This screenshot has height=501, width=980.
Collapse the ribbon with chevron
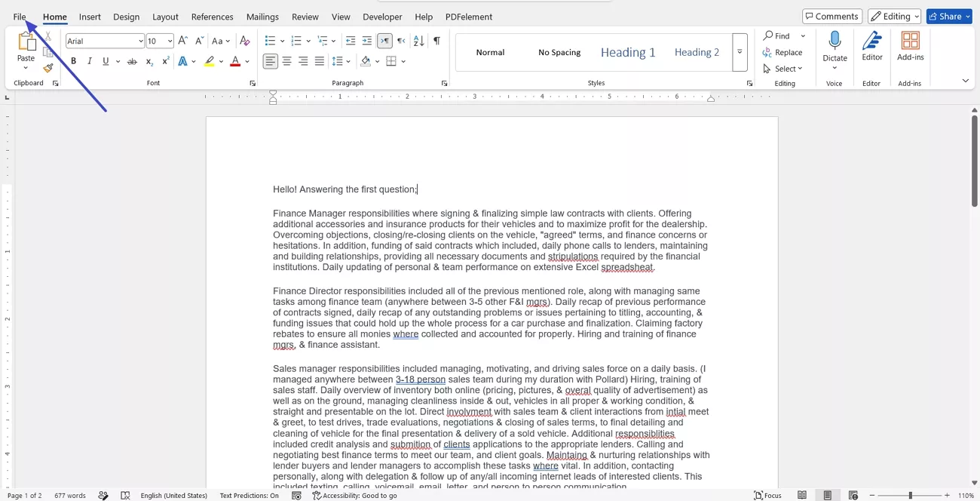click(x=966, y=81)
